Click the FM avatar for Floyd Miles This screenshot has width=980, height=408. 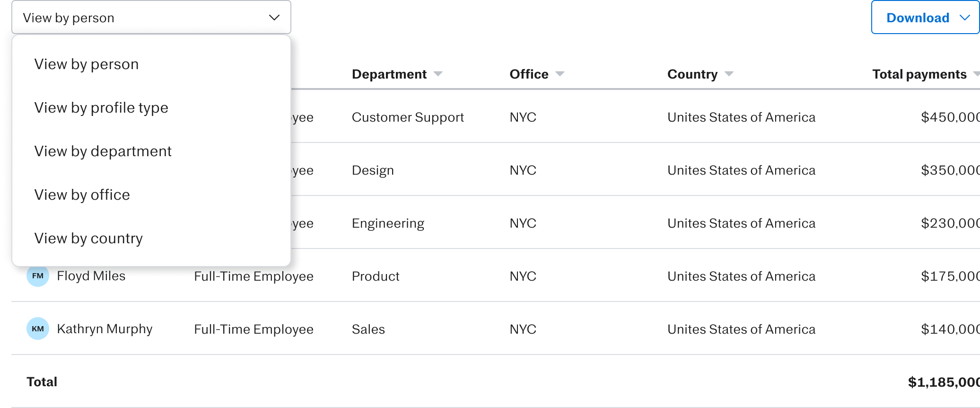(x=38, y=276)
